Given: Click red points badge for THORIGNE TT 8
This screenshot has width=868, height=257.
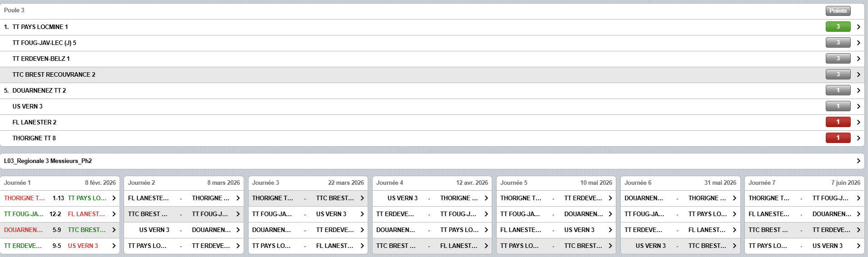Looking at the screenshot, I should pos(838,138).
